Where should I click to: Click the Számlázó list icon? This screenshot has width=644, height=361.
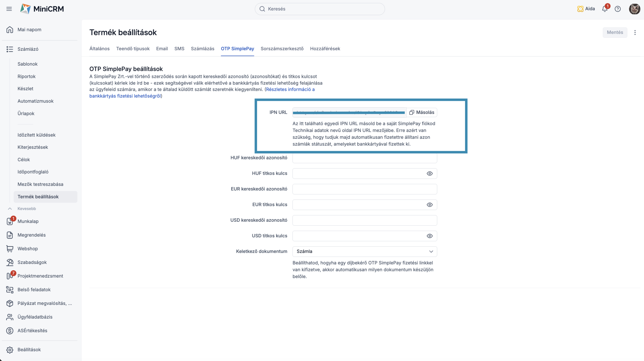point(10,49)
